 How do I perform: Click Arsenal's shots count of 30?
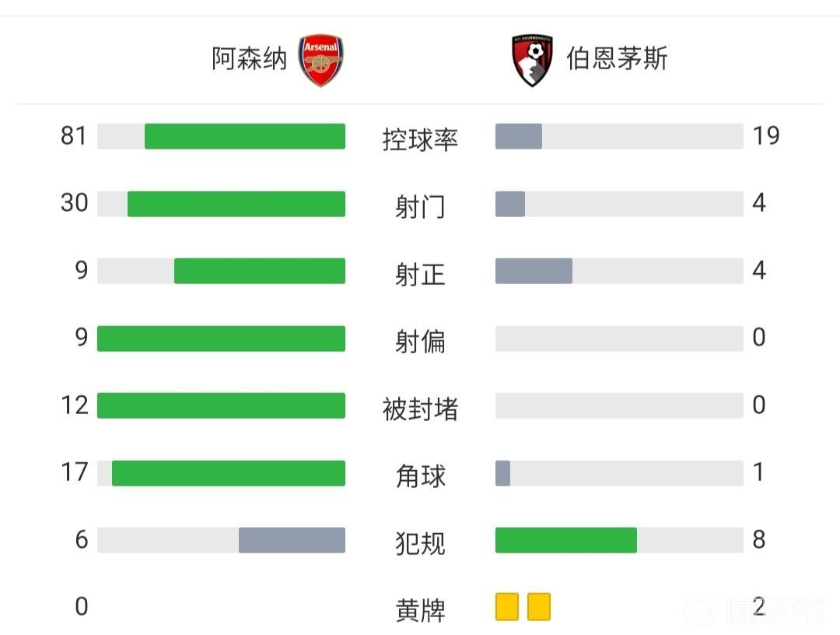(x=75, y=203)
